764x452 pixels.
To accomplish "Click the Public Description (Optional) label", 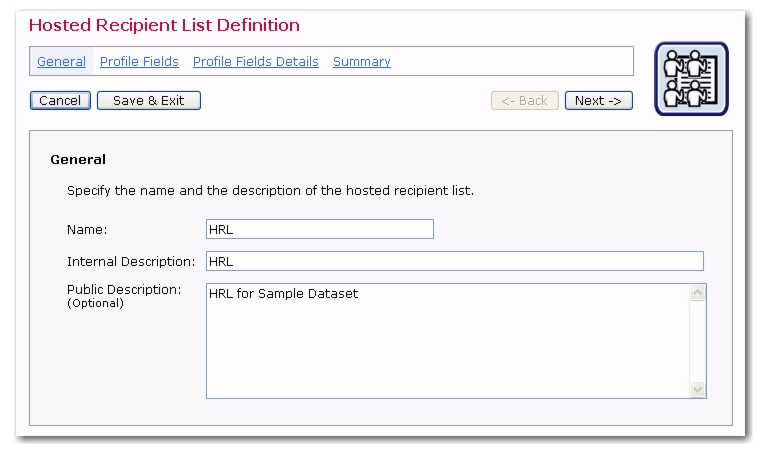I will pyautogui.click(x=124, y=296).
